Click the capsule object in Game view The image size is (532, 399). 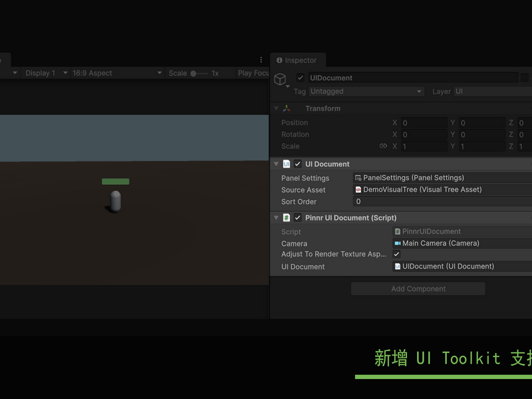(x=116, y=201)
